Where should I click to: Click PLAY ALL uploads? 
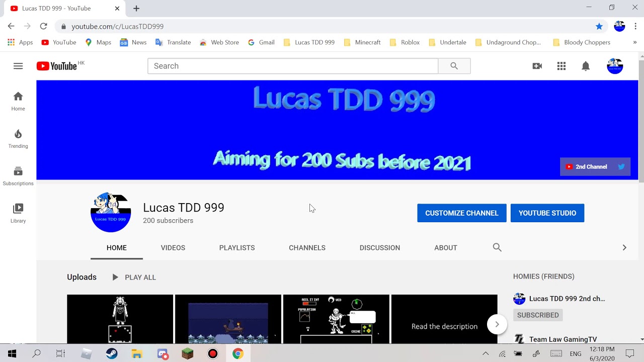134,277
